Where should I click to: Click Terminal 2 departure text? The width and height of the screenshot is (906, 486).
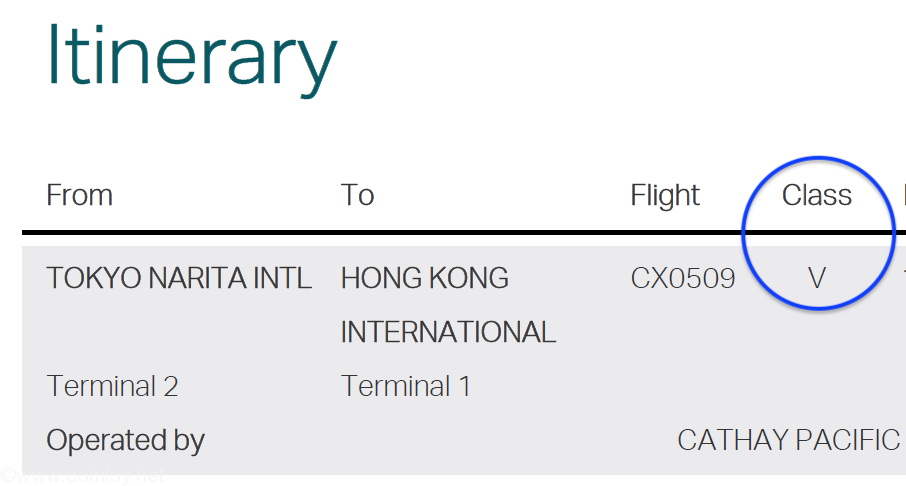[x=112, y=386]
